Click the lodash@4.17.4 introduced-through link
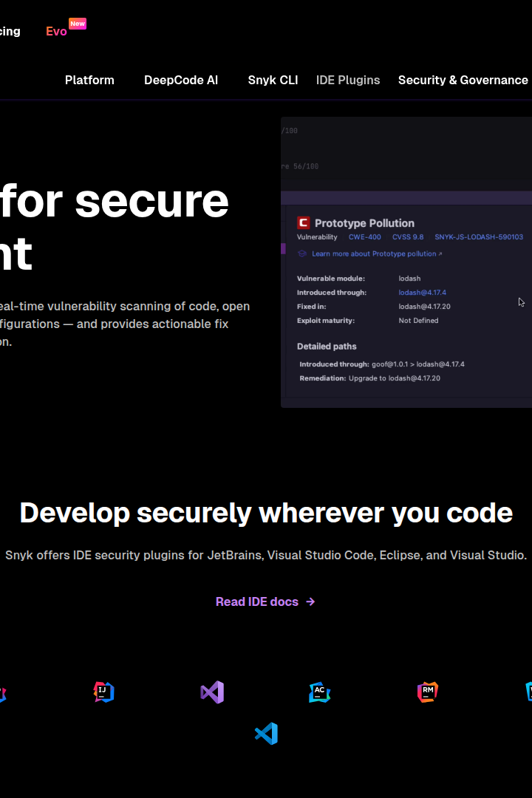This screenshot has width=532, height=798. 422,292
